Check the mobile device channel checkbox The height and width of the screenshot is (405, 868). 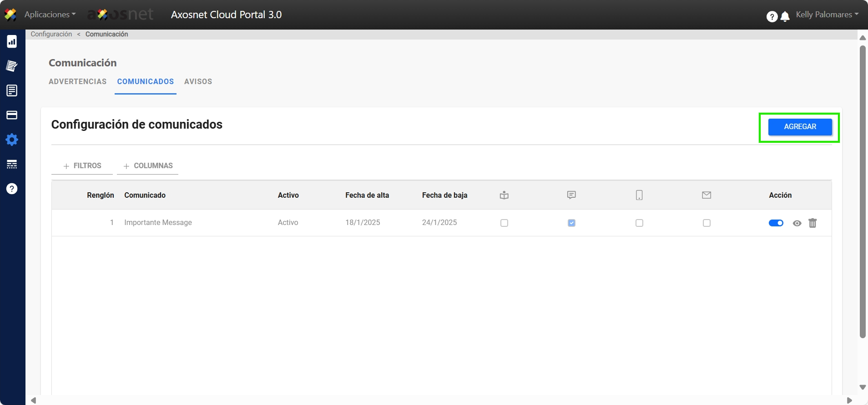pyautogui.click(x=639, y=223)
